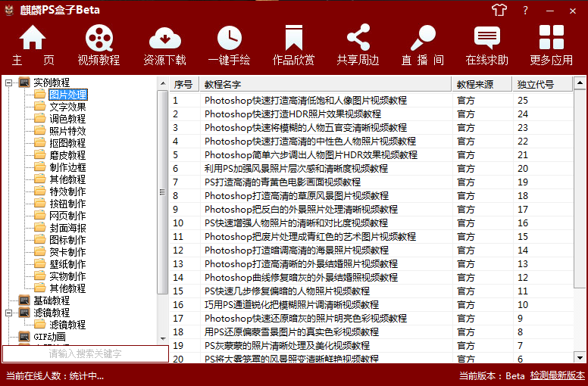Click the 滤镜教程 parent category icon
The image size is (588, 386).
coord(24,313)
